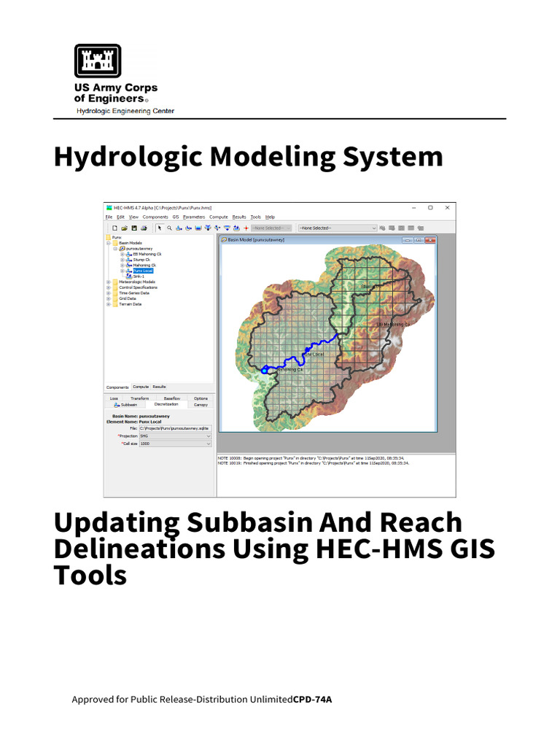560x747 pixels.
Task: Select the Reservoir creation tool
Action: [x=198, y=228]
